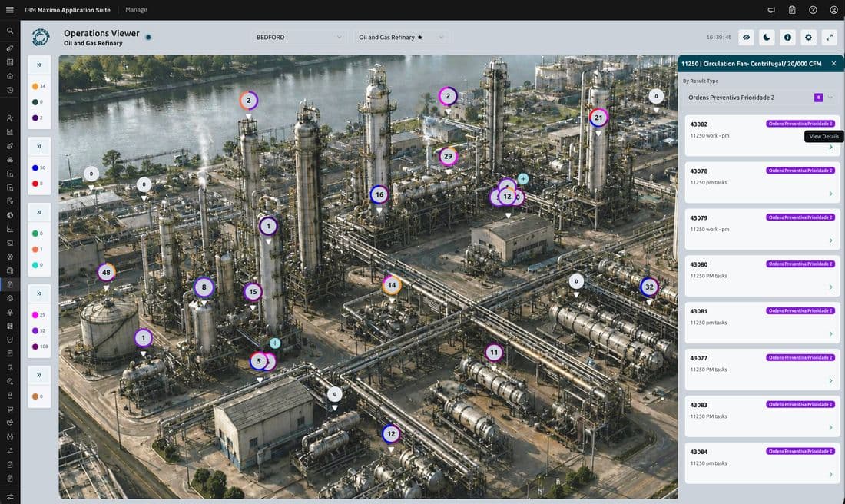845x504 pixels.
Task: Select map marker 16
Action: (x=379, y=194)
